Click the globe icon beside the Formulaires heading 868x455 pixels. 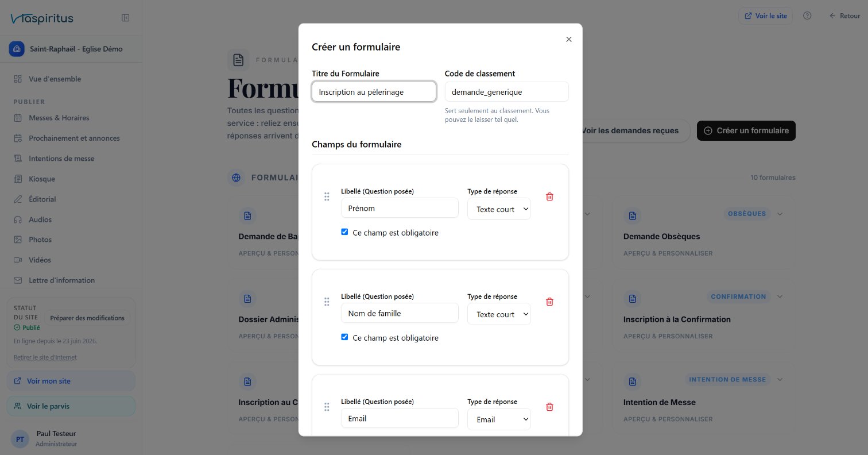236,178
